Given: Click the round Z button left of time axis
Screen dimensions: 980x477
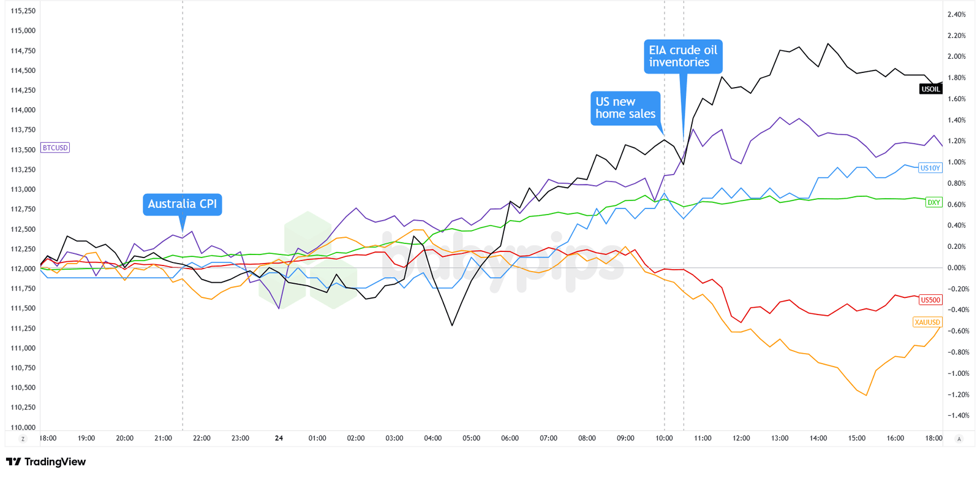Looking at the screenshot, I should [x=23, y=439].
